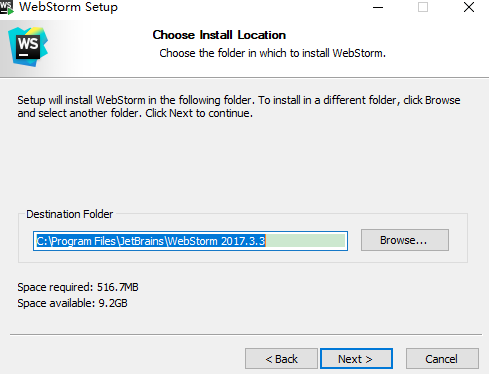The height and width of the screenshot is (374, 489).
Task: Click the setup instructions paragraph
Action: coord(239,107)
